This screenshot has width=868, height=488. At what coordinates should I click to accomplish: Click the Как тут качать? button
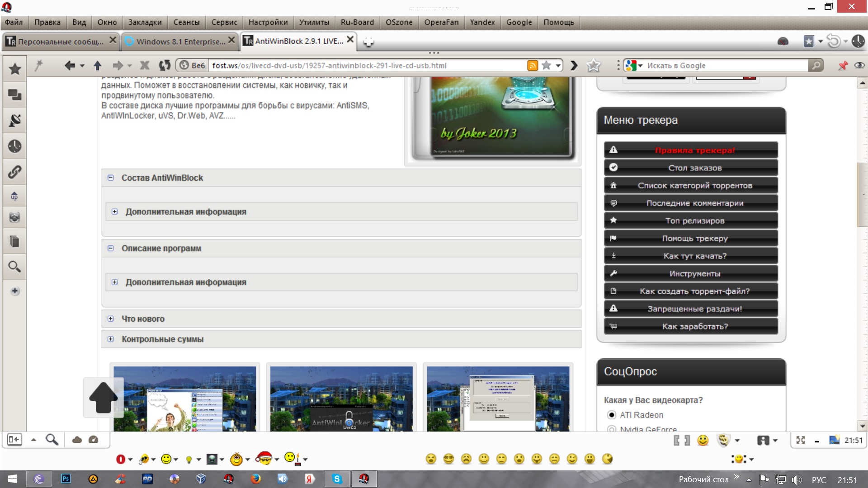694,256
